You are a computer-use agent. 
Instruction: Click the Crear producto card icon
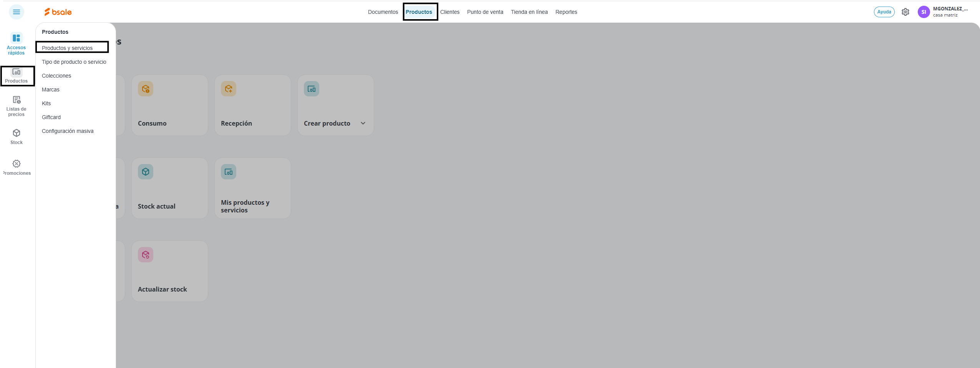(x=312, y=89)
